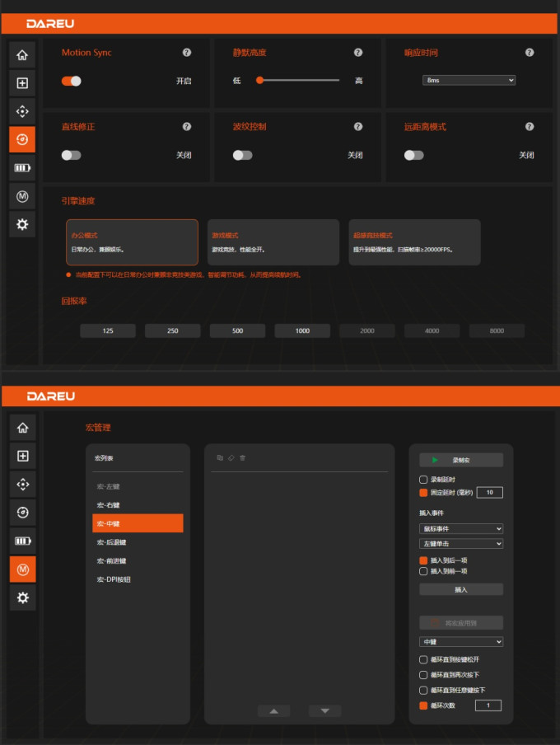Uncheck the 插入到后一项 option
This screenshot has width=560, height=745.
[x=423, y=560]
